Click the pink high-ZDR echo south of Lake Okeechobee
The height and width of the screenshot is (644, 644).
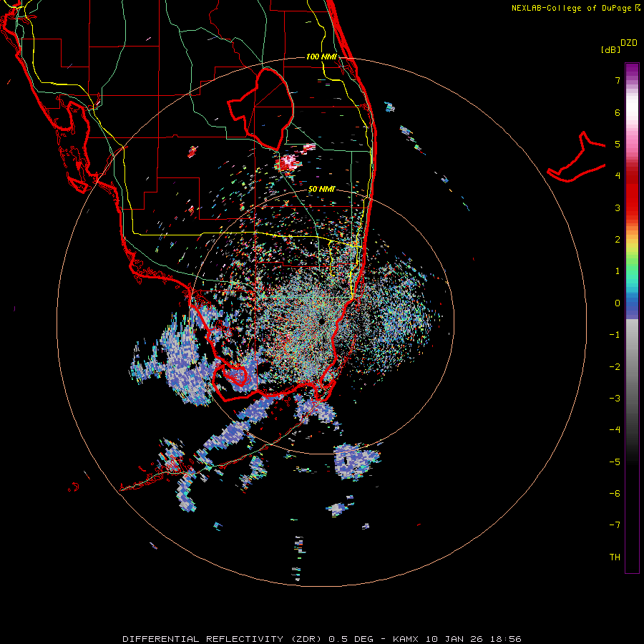(x=288, y=162)
